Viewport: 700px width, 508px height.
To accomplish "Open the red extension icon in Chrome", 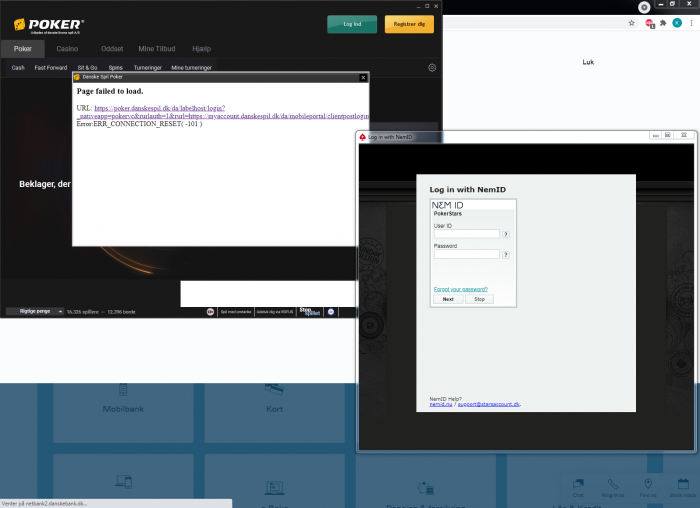I will pyautogui.click(x=650, y=23).
